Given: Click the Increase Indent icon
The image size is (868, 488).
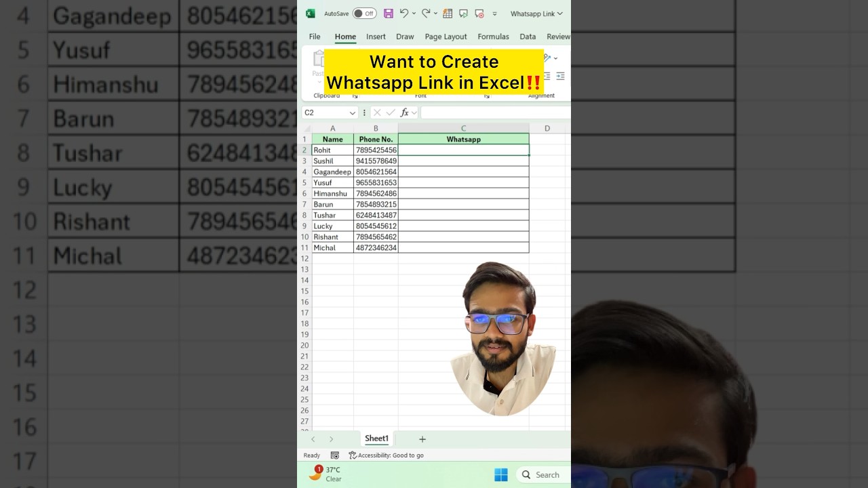Looking at the screenshot, I should [x=560, y=76].
